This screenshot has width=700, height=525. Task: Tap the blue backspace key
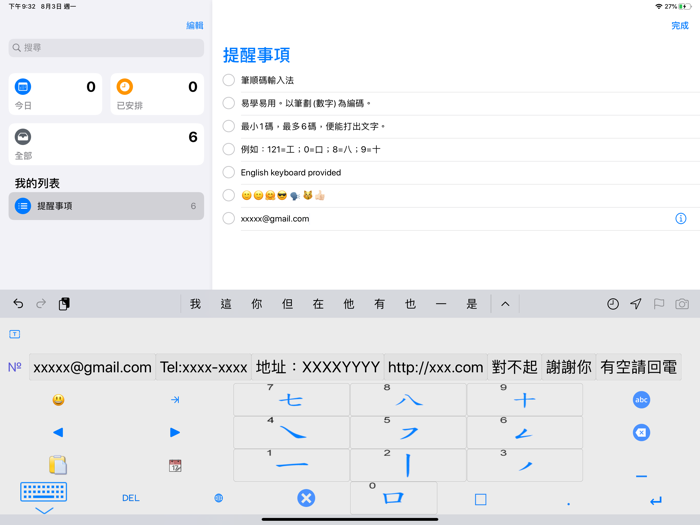tap(641, 432)
